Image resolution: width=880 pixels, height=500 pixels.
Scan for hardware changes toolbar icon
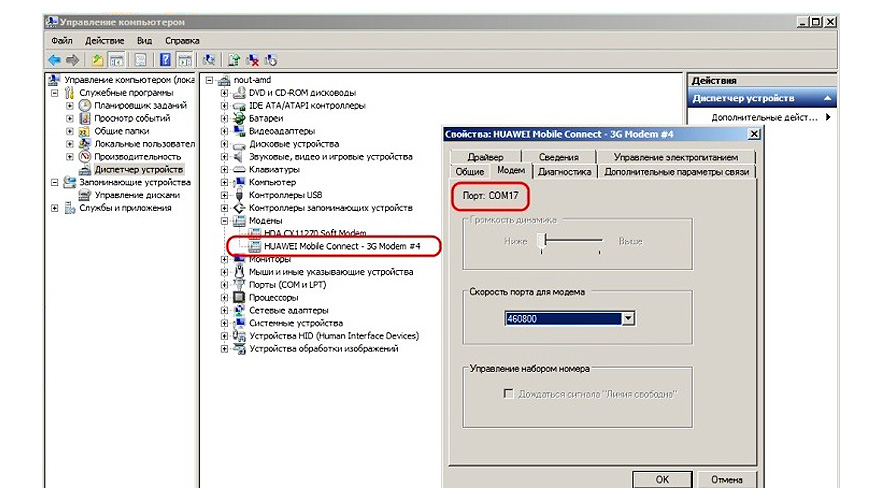(x=209, y=60)
